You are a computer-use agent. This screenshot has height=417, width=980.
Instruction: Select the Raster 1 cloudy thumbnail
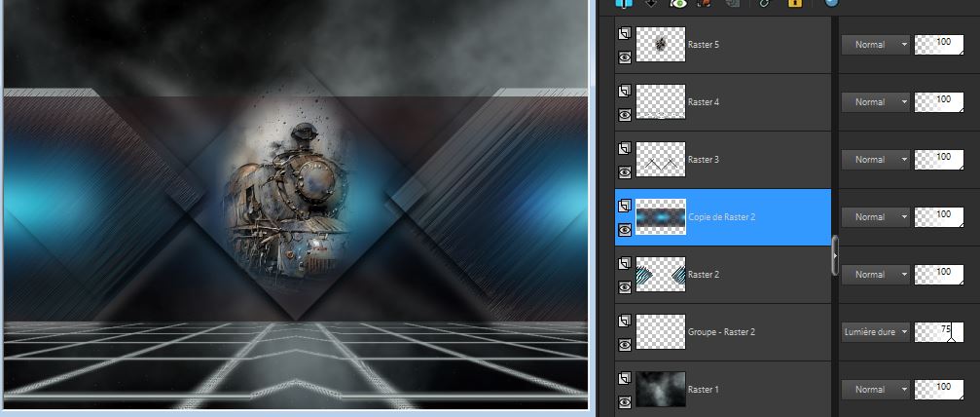click(x=661, y=390)
